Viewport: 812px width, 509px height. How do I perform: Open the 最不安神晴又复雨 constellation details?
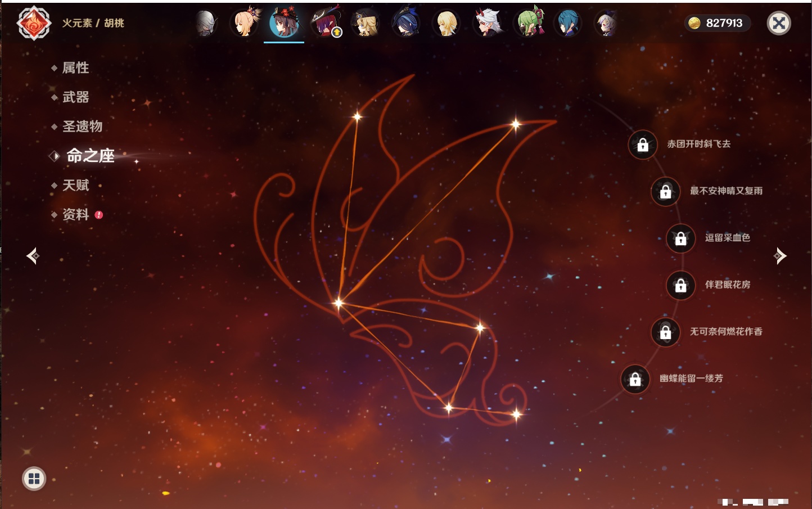[x=665, y=192]
